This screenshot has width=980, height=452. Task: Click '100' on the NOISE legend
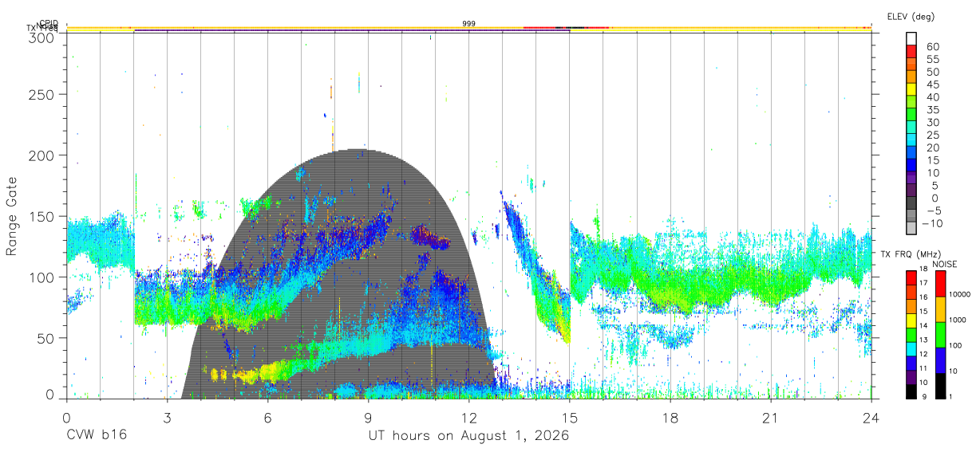[x=955, y=345]
